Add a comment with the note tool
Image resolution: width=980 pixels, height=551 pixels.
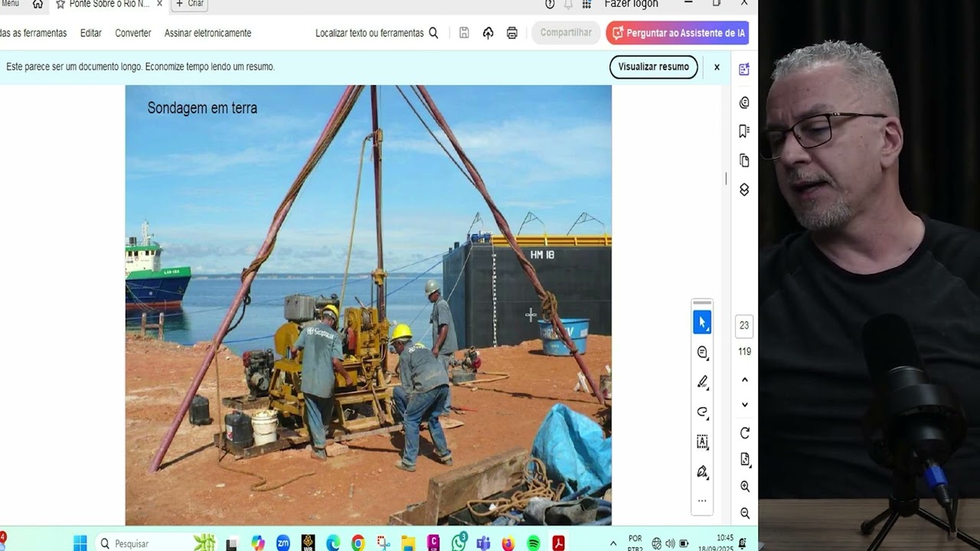702,352
